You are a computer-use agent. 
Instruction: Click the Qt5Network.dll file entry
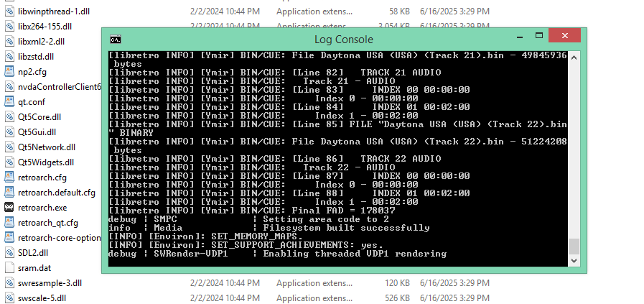(47, 147)
